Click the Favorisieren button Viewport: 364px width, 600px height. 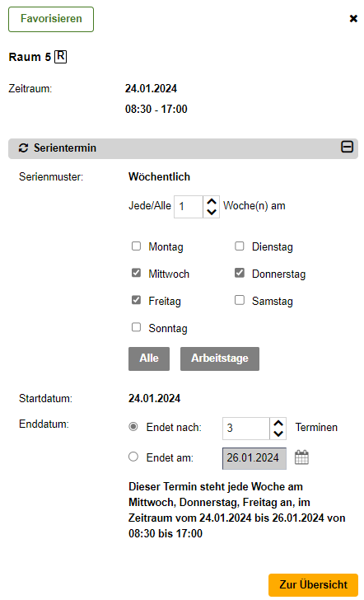tap(51, 19)
